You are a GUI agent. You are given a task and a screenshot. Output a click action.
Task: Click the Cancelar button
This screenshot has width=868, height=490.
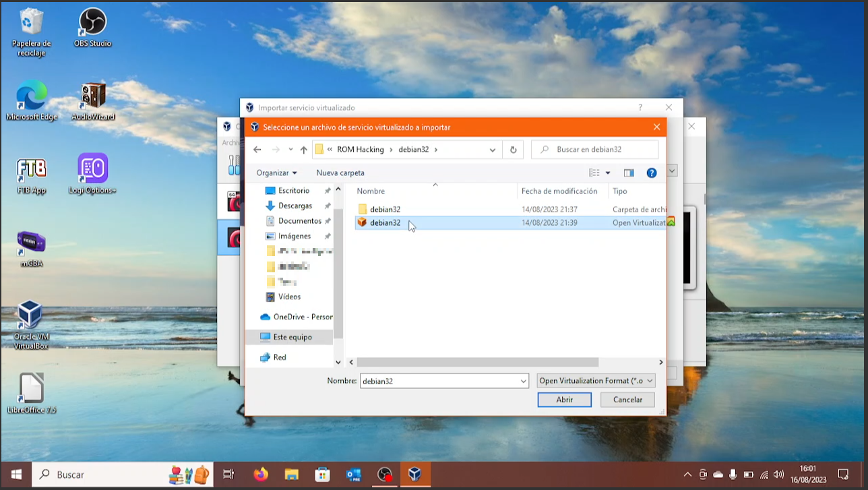[x=627, y=400]
